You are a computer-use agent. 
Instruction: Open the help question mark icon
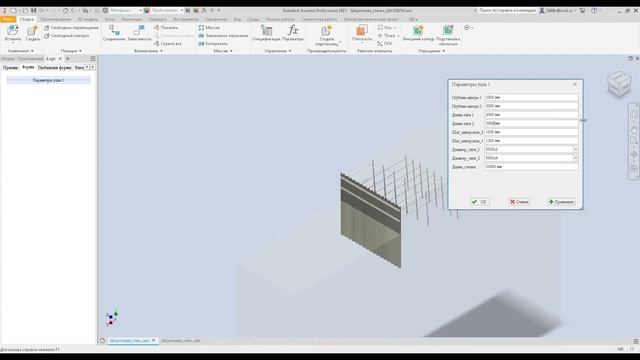594,10
